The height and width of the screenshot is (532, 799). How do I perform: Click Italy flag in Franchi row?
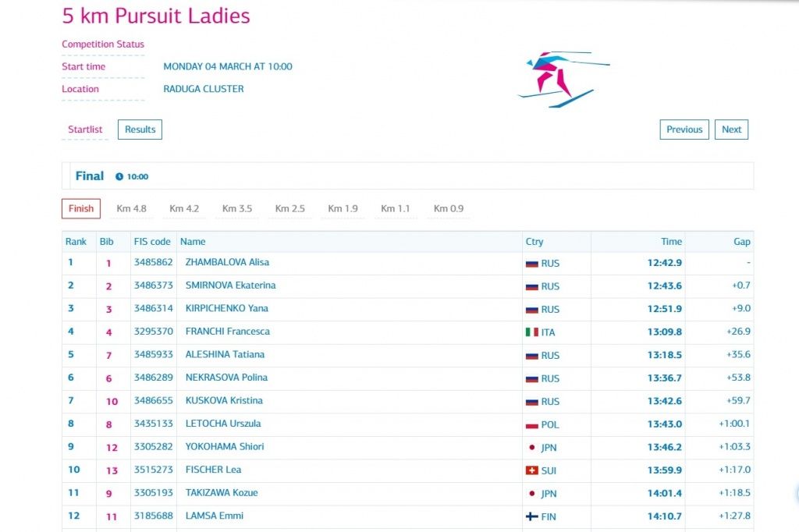(532, 332)
